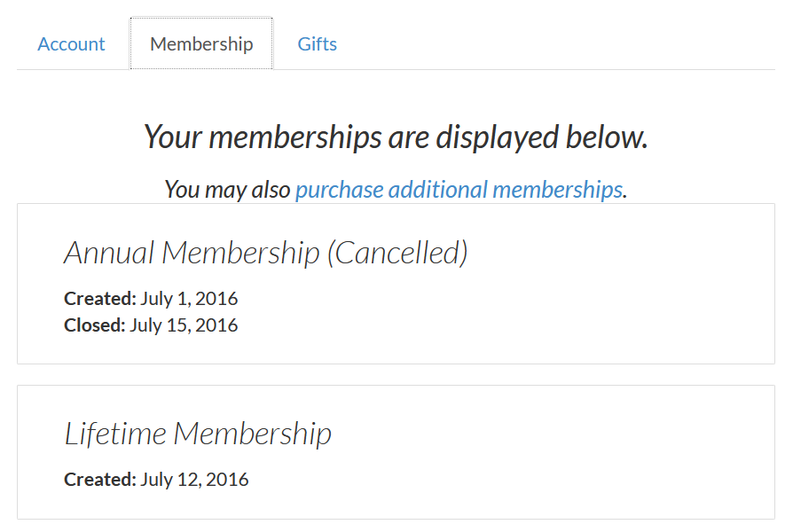
Task: Select the July 1, 2016 created date
Action: point(189,299)
